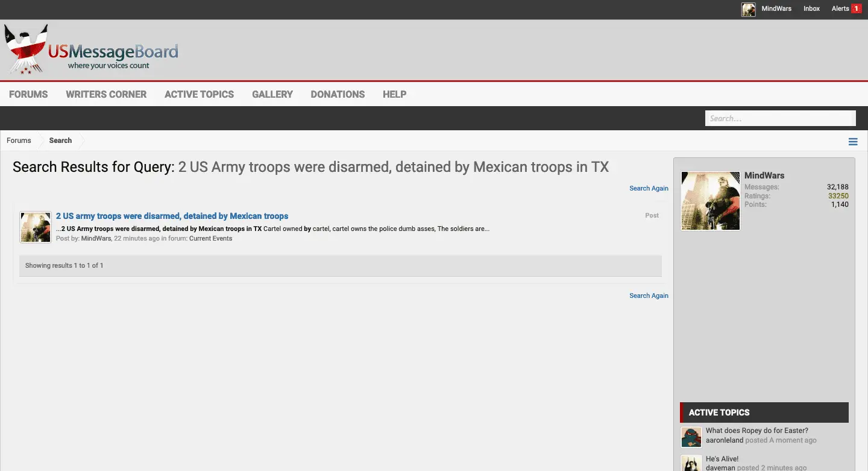Click daveman's avatar in Active Topics

click(691, 463)
